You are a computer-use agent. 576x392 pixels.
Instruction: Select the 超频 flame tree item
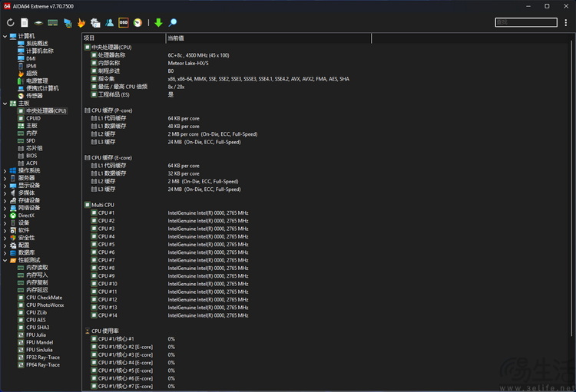[x=31, y=74]
